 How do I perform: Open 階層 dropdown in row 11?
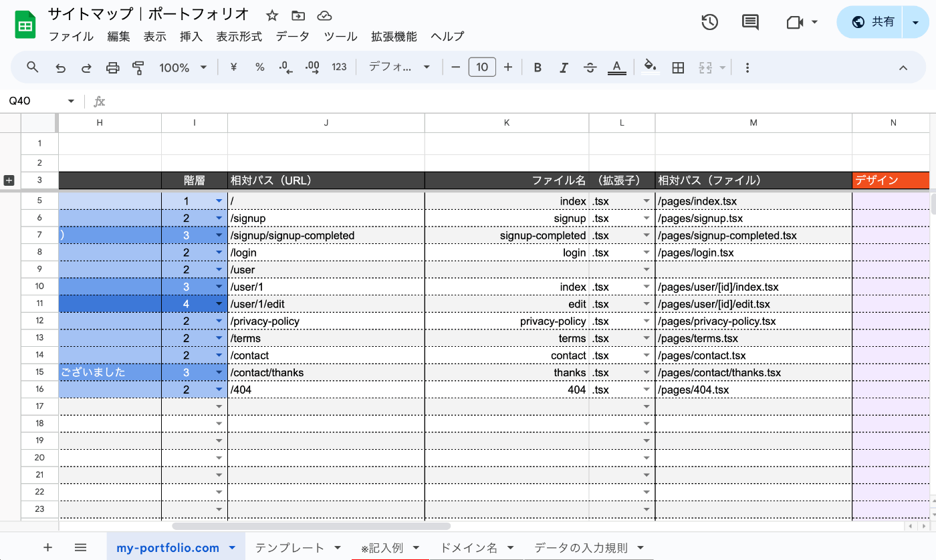click(219, 303)
